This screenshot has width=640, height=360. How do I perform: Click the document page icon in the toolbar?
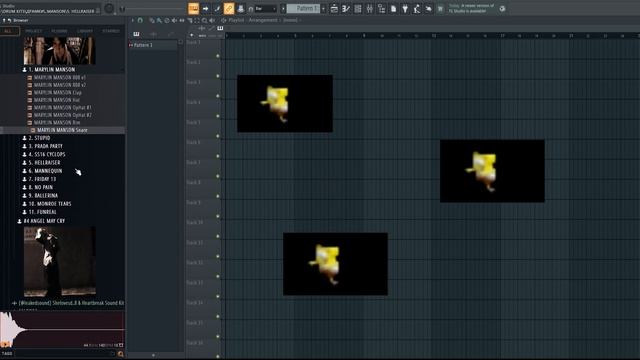point(393,9)
